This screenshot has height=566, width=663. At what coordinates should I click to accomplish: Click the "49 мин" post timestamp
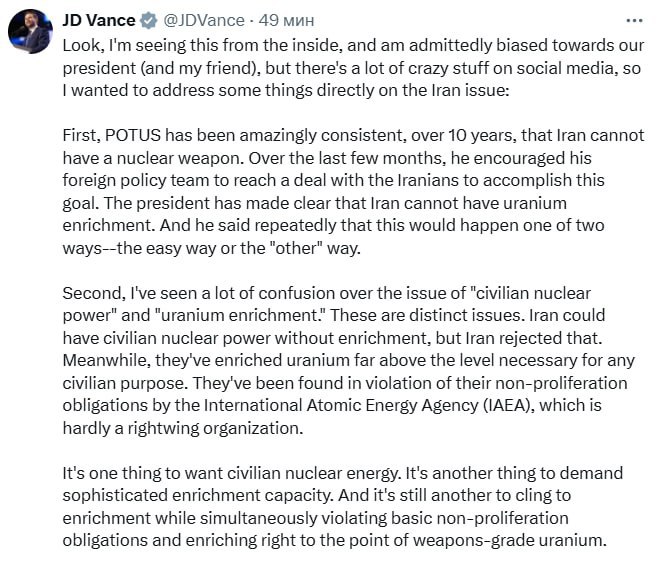(283, 19)
